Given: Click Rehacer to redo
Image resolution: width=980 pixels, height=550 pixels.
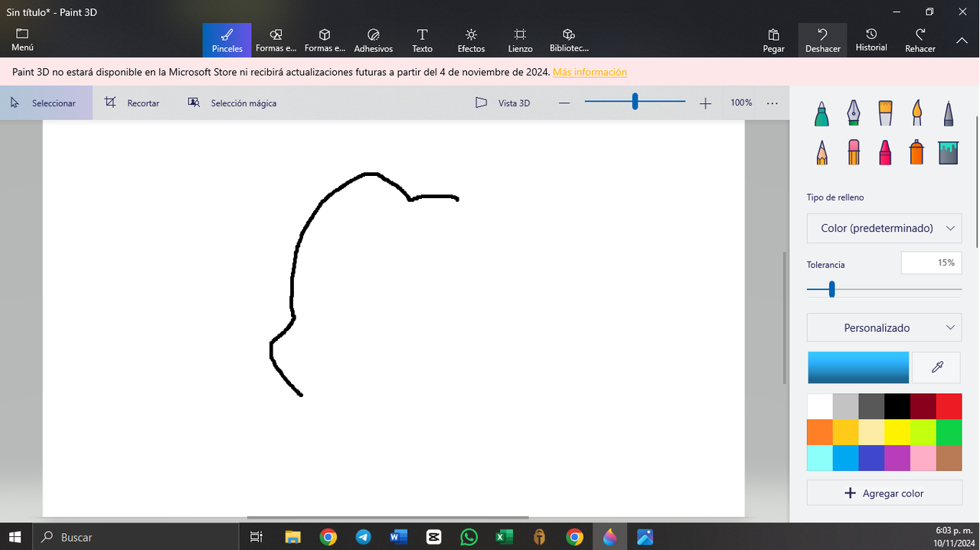Looking at the screenshot, I should click(x=920, y=40).
